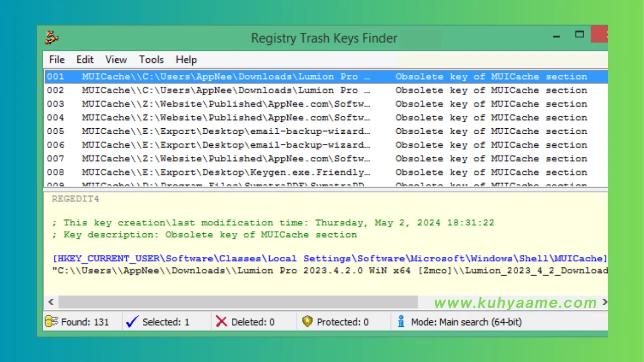Click the Registry Trash Keys Finder app icon
The width and height of the screenshot is (644, 362).
[x=52, y=37]
